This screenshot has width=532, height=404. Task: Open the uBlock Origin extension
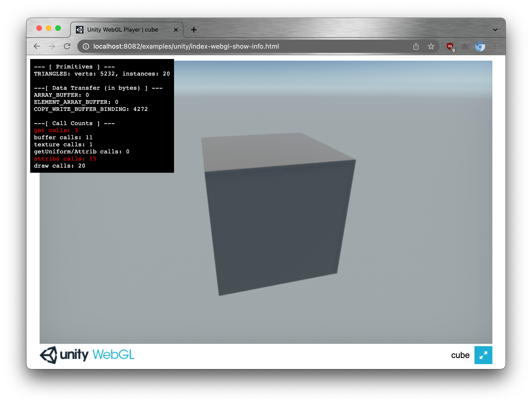click(x=450, y=46)
